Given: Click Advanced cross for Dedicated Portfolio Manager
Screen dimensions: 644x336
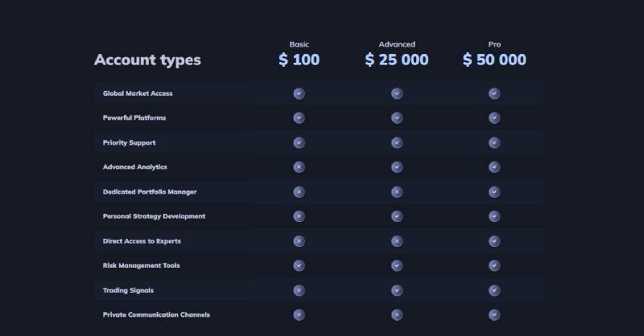Looking at the screenshot, I should click(x=397, y=192).
